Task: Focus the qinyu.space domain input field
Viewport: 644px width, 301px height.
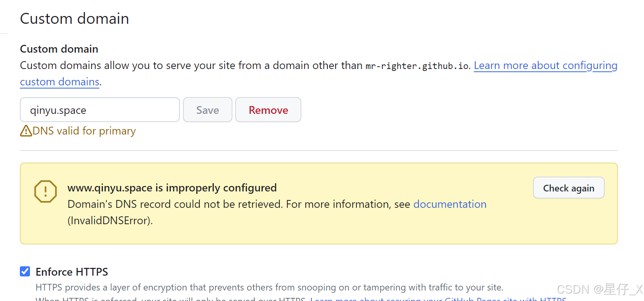Action: tap(100, 110)
